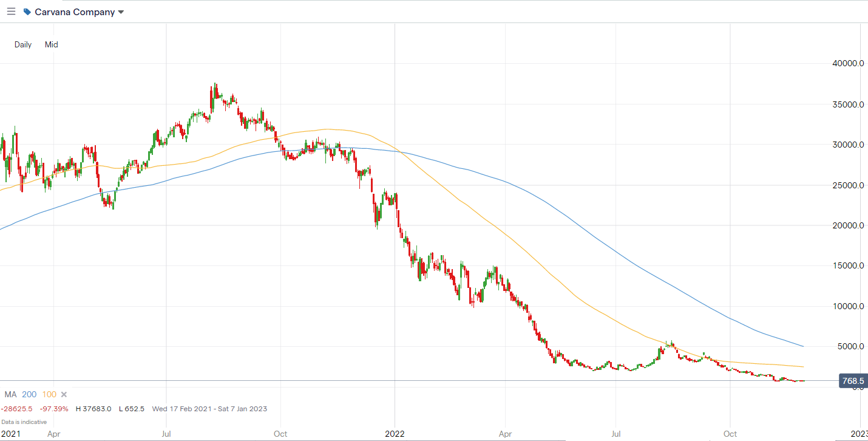Open the Mid price type selector
This screenshot has width=868, height=441.
pyautogui.click(x=52, y=44)
